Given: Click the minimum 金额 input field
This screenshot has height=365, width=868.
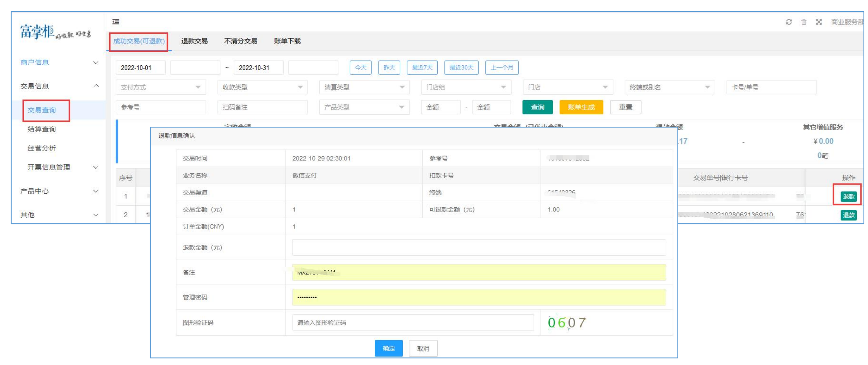Looking at the screenshot, I should [441, 107].
